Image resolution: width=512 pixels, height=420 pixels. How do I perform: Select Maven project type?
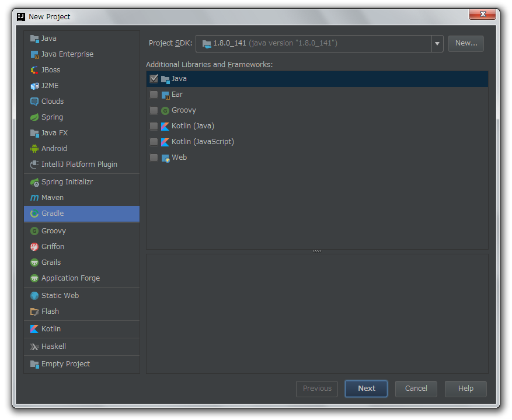point(82,198)
